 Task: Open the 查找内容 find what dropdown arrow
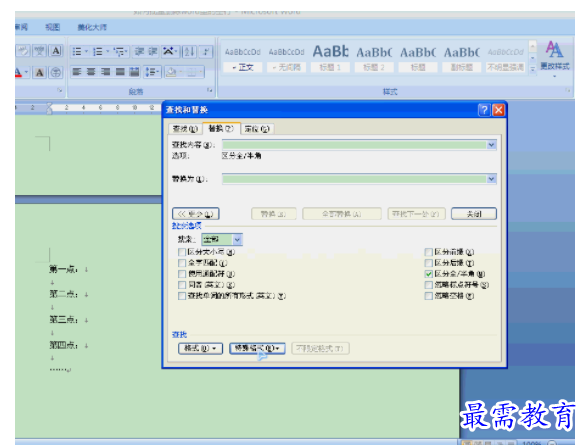coord(491,145)
